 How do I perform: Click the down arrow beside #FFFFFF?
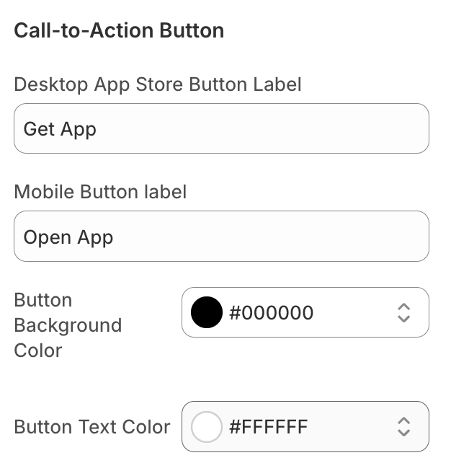click(403, 433)
